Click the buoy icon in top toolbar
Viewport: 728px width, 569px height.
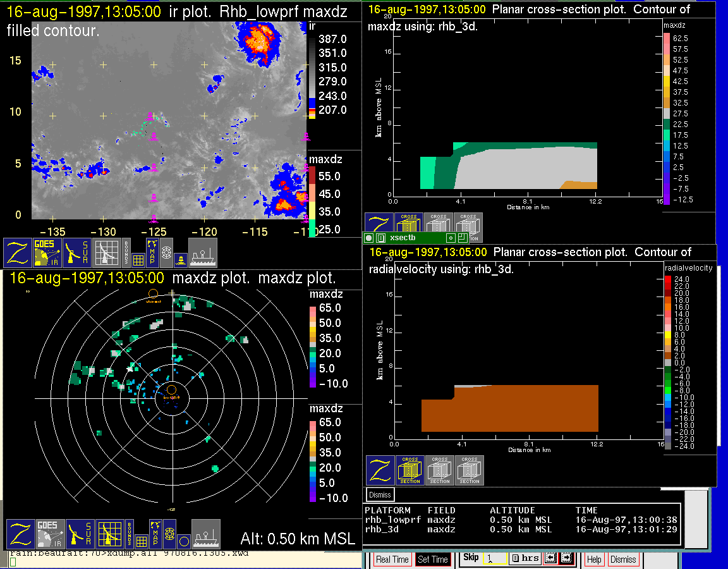click(181, 259)
